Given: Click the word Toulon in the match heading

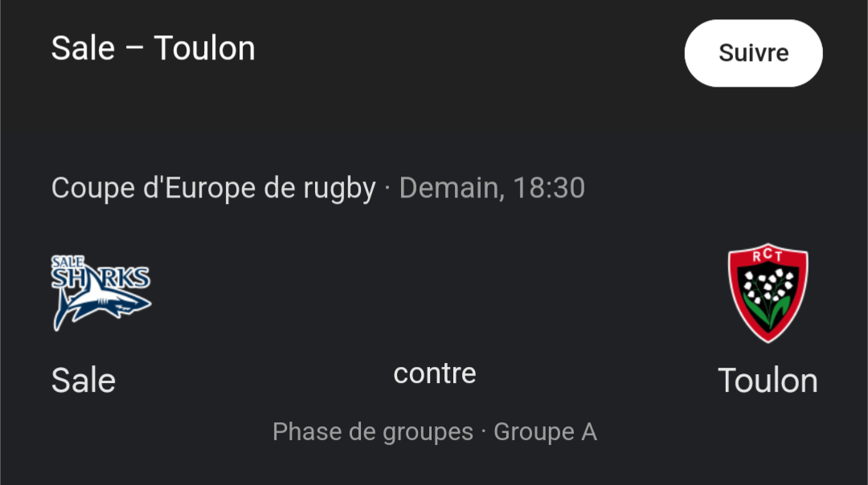Looking at the screenshot, I should [204, 48].
